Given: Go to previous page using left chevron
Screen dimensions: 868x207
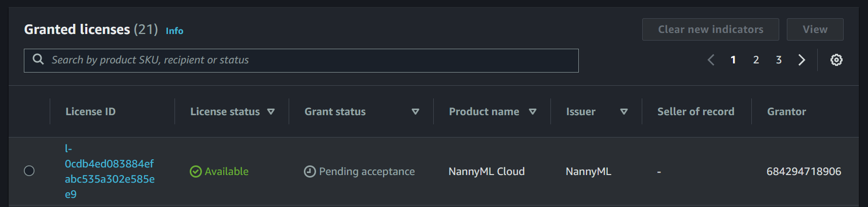Looking at the screenshot, I should coord(711,60).
